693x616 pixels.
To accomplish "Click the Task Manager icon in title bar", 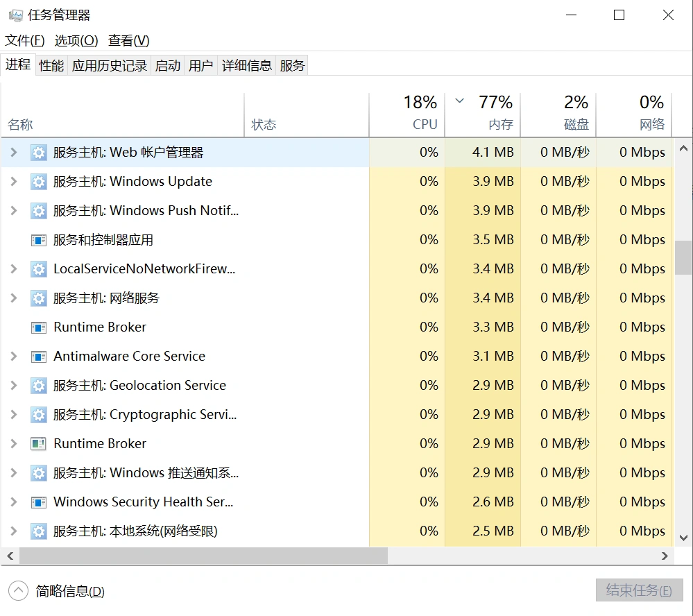I will point(15,15).
